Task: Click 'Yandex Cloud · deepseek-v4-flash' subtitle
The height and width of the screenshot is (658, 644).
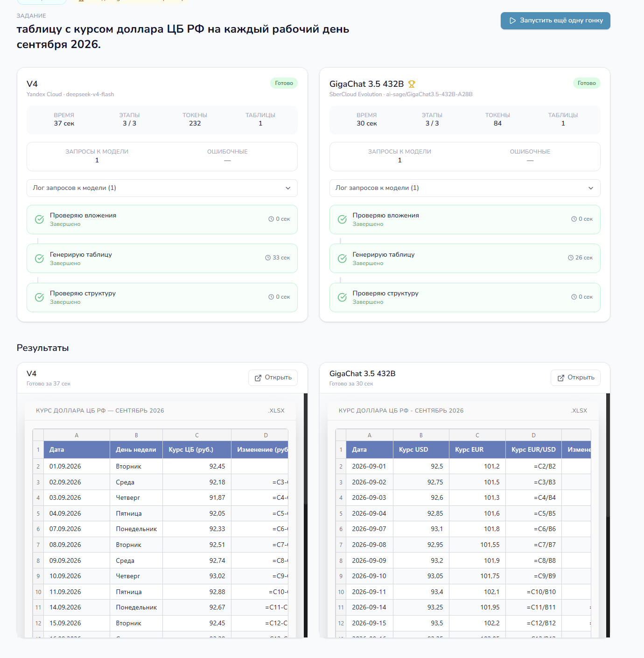Action: (70, 94)
